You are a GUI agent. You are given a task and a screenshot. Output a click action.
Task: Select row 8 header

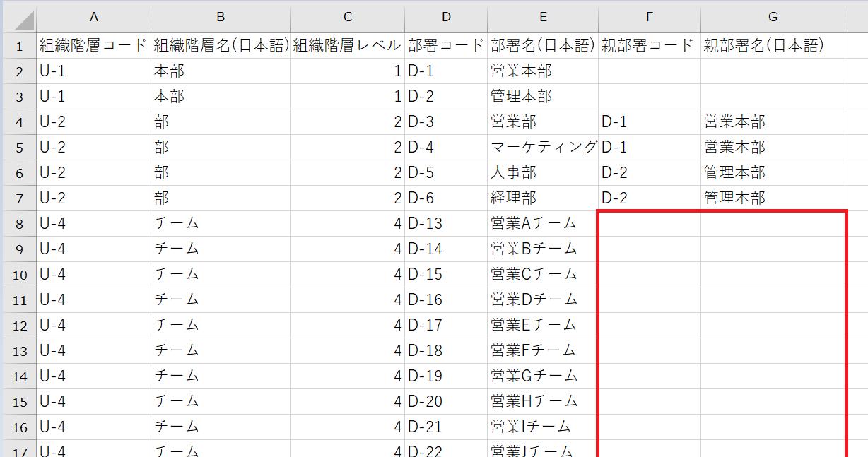click(19, 224)
